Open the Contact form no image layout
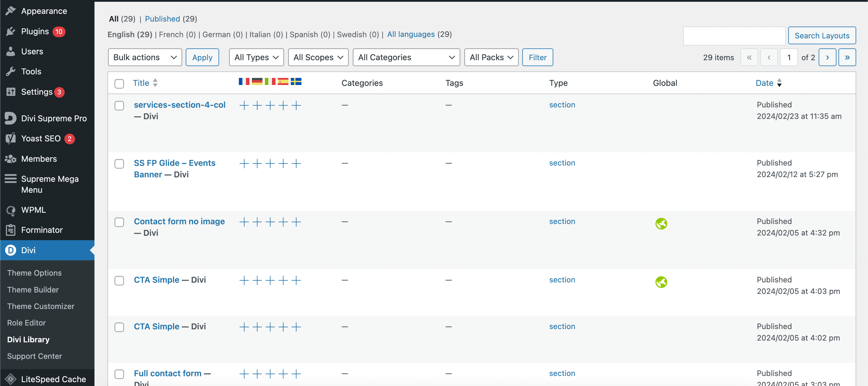The height and width of the screenshot is (386, 868). pos(179,221)
